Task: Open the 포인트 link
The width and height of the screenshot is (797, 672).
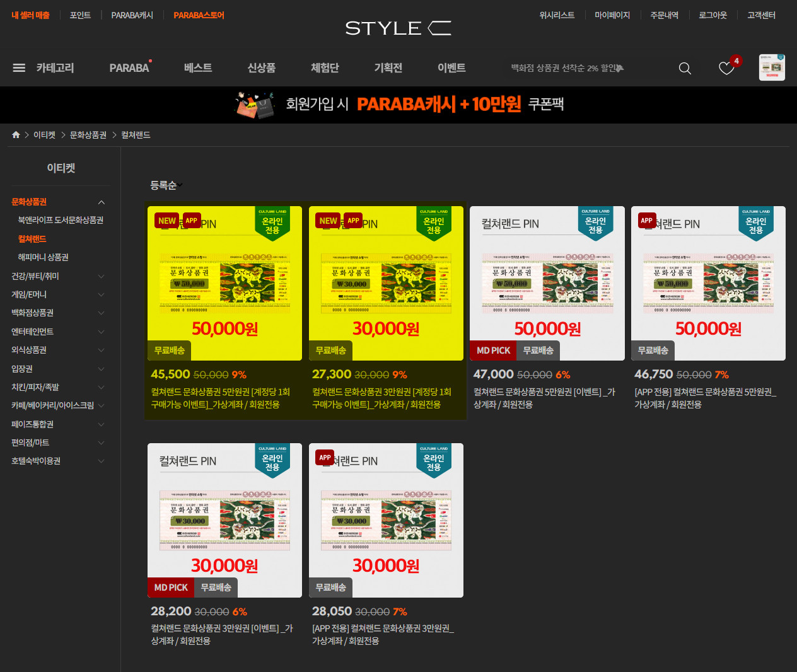Action: click(80, 15)
